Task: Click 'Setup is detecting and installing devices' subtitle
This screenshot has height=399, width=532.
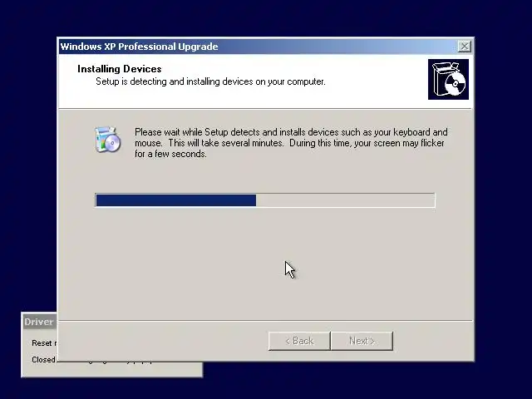Action: coord(210,81)
